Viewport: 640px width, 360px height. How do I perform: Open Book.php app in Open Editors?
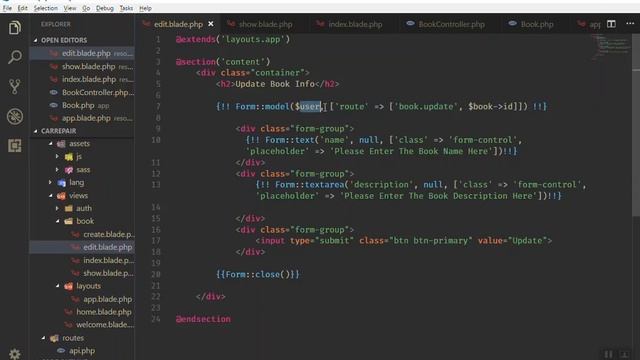coord(82,105)
